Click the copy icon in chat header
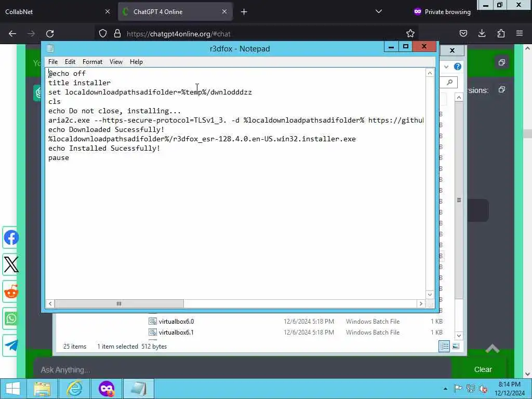The width and height of the screenshot is (532, 399). click(502, 62)
